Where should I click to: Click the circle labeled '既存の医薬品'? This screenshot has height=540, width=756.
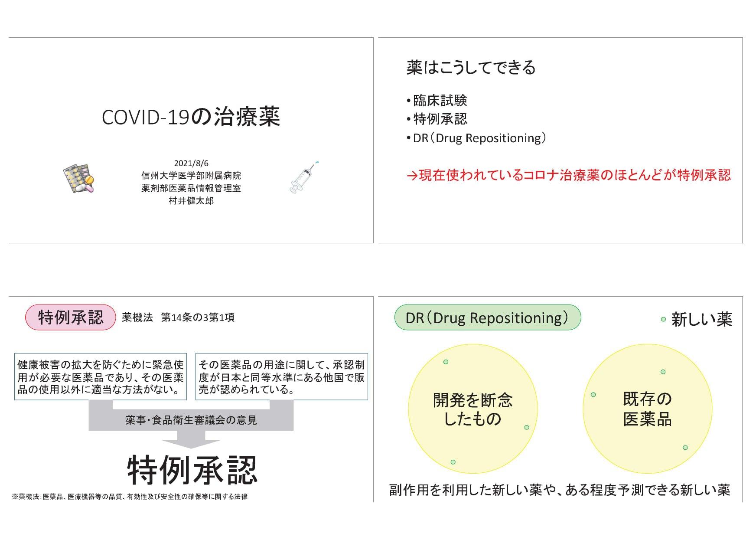(648, 409)
